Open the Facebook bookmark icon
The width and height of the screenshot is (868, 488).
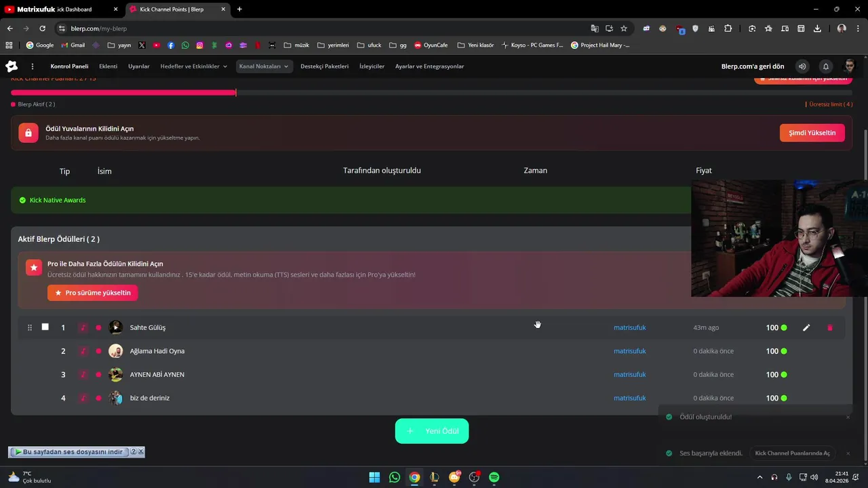click(171, 45)
